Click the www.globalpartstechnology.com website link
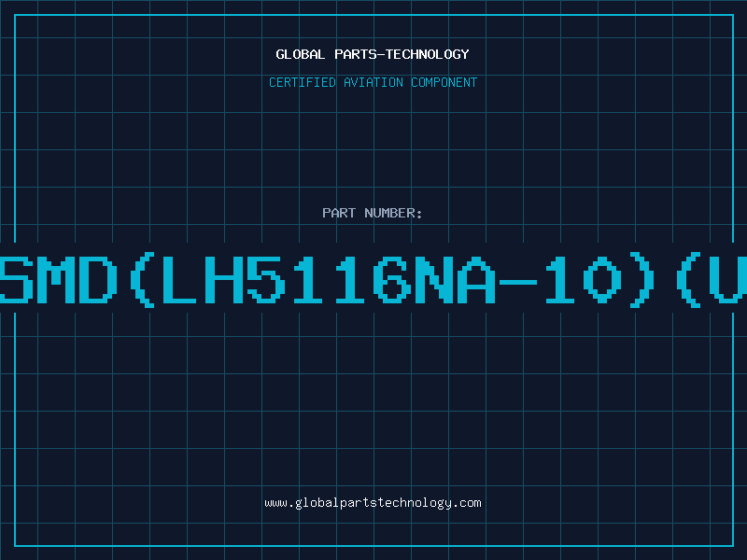Image resolution: width=747 pixels, height=560 pixels. tap(373, 503)
